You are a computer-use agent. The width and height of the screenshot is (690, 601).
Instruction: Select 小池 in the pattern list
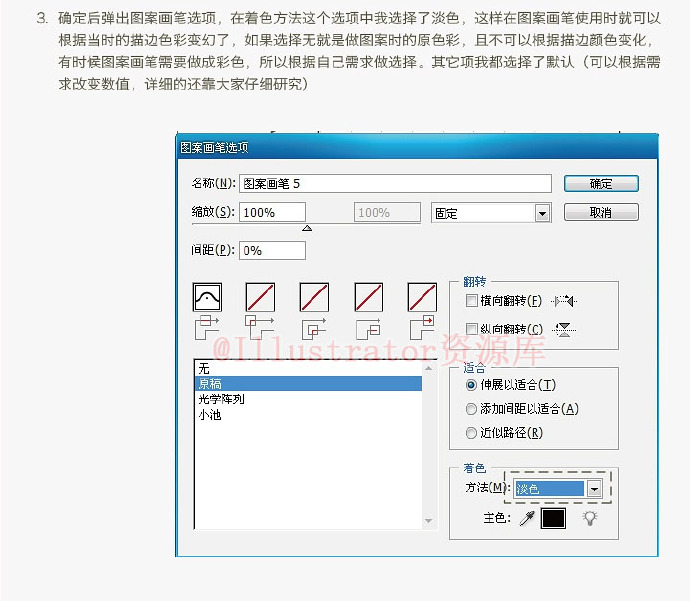pyautogui.click(x=308, y=414)
